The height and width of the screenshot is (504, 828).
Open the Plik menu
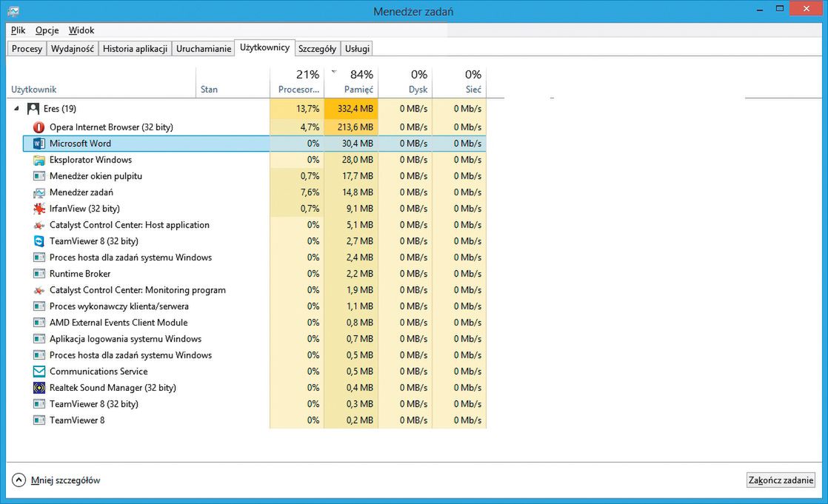pyautogui.click(x=19, y=30)
